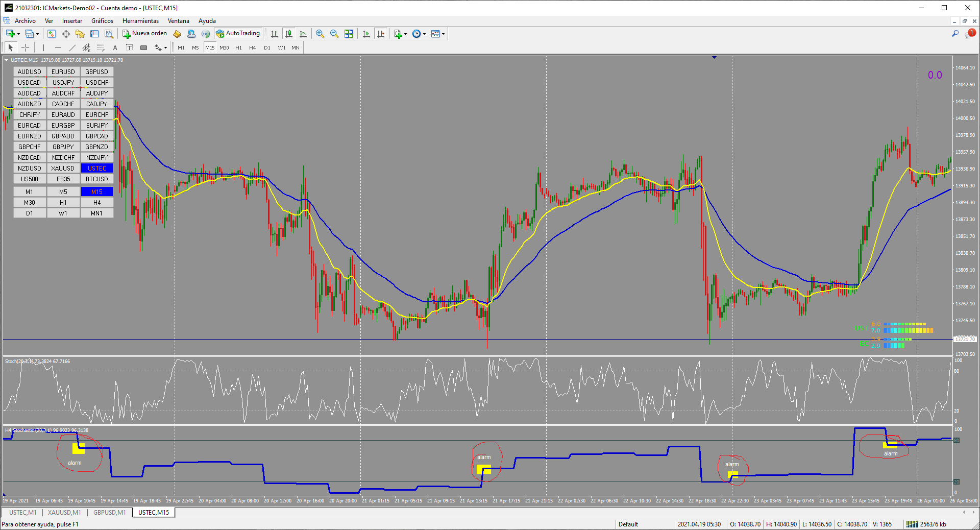Click connection status 2563/6 kb
This screenshot has width=980, height=530.
point(926,524)
